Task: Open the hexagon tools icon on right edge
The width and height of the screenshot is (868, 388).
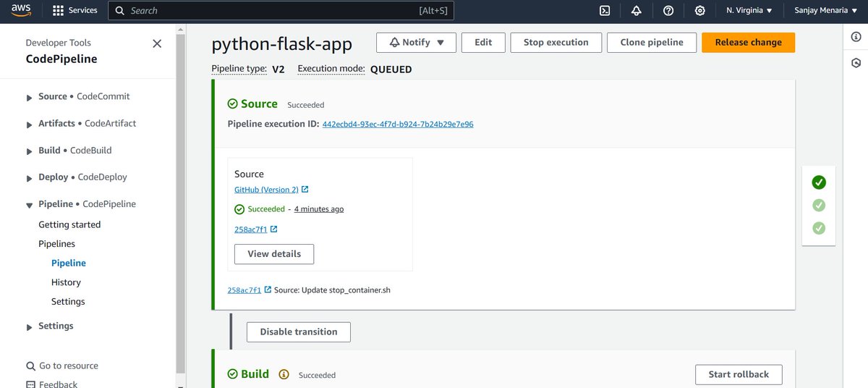Action: [856, 63]
